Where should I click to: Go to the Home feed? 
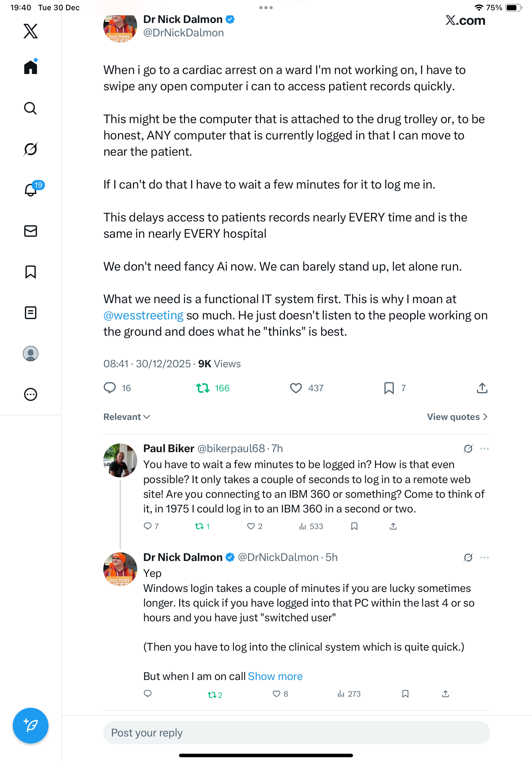[x=31, y=67]
